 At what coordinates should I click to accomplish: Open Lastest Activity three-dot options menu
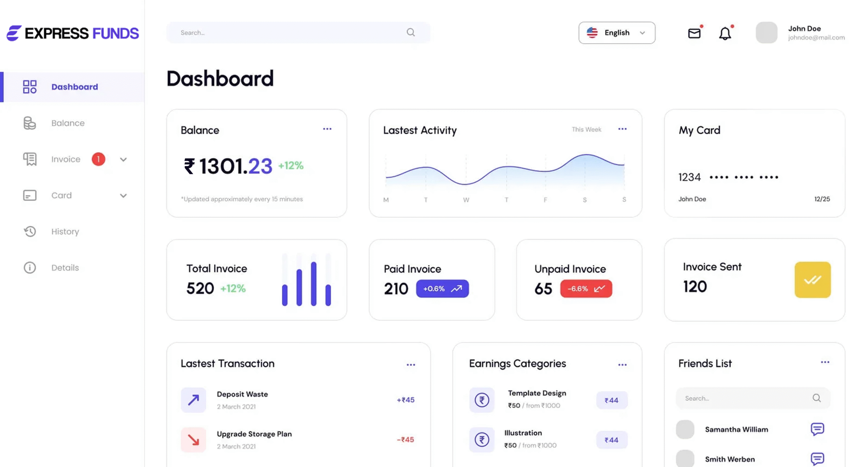pyautogui.click(x=622, y=129)
